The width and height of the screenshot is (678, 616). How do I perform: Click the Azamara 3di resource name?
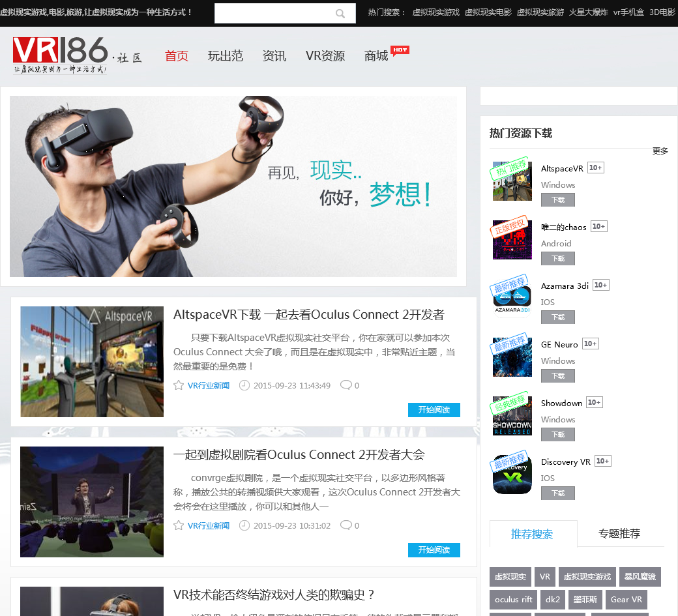pos(565,286)
